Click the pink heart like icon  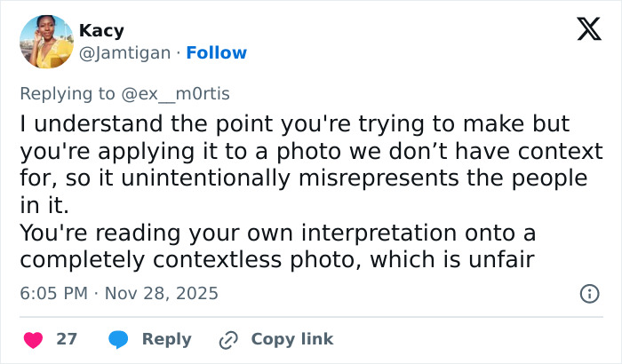click(32, 339)
